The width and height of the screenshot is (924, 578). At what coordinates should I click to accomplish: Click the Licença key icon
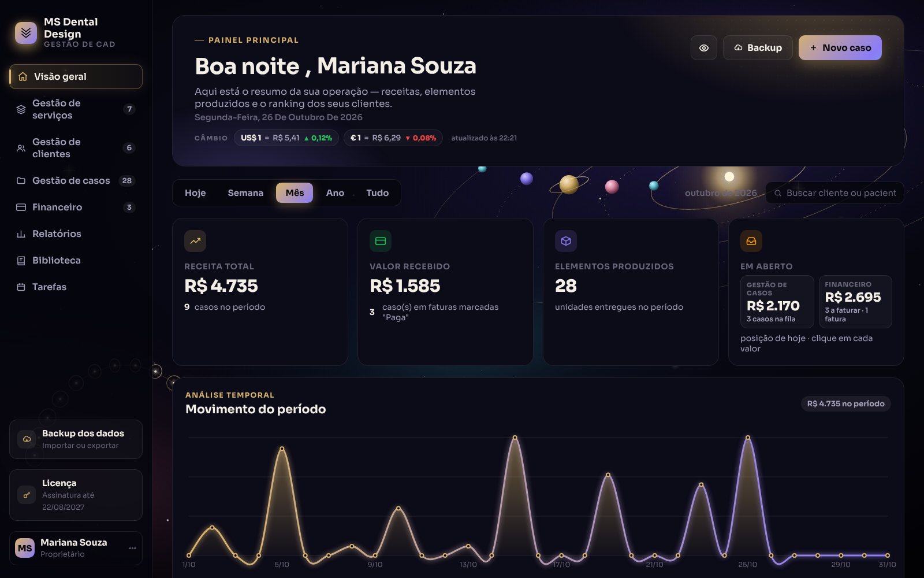[27, 495]
